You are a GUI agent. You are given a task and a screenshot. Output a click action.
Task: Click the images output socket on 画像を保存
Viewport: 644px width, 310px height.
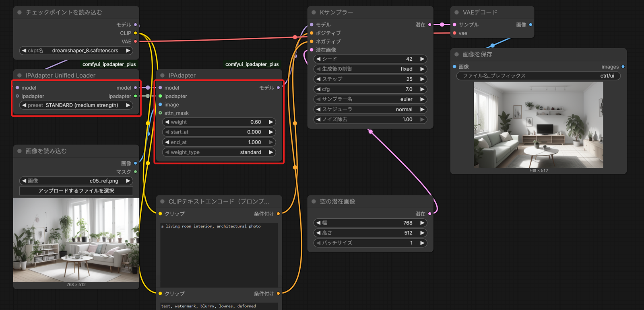tap(623, 67)
